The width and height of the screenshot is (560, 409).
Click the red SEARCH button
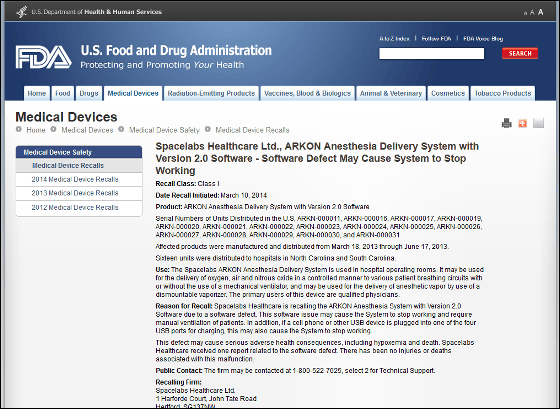tap(520, 53)
